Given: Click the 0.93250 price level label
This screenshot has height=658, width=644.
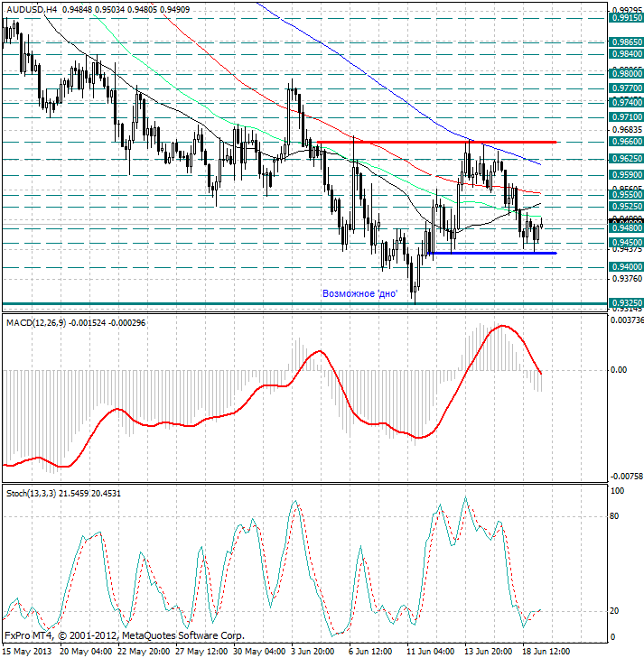Looking at the screenshot, I should coord(626,303).
